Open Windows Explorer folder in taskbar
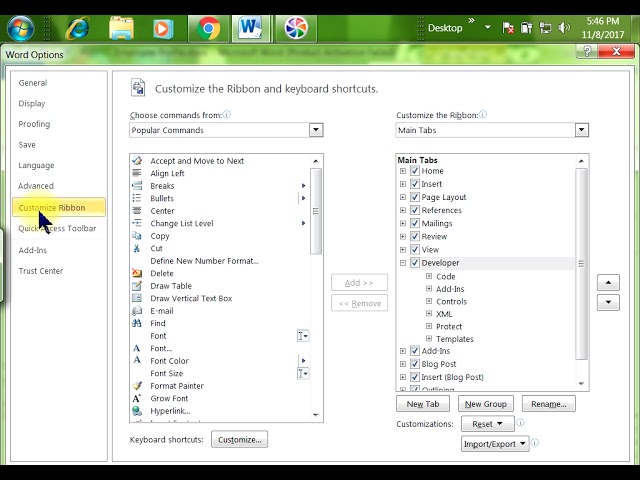The width and height of the screenshot is (640, 480). [x=121, y=28]
